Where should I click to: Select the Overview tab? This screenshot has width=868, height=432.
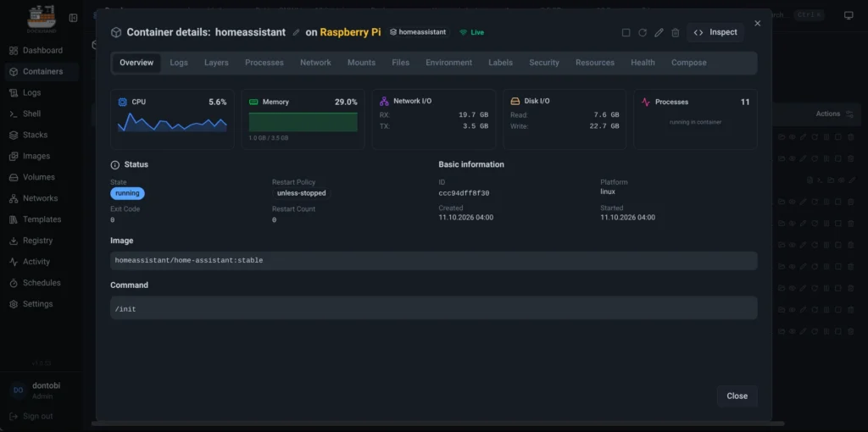coord(136,63)
